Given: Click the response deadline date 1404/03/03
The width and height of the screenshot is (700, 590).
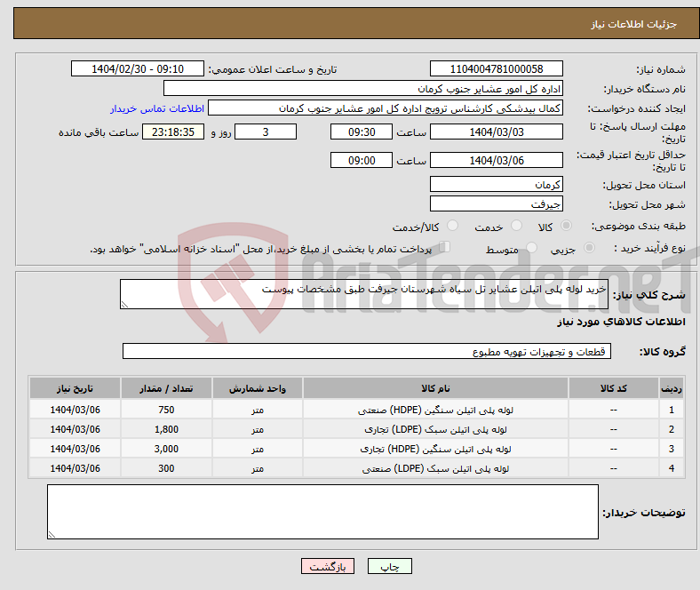Looking at the screenshot, I should coord(496,132).
